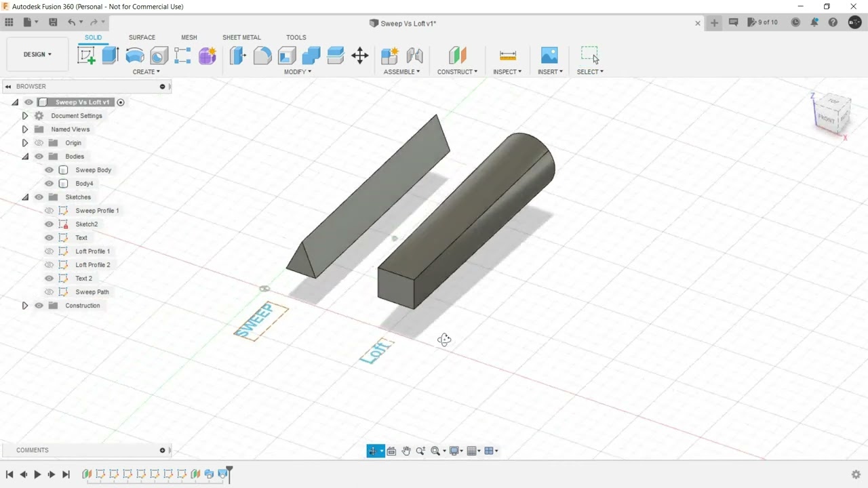Toggle visibility of Body4
868x488 pixels.
(x=49, y=184)
